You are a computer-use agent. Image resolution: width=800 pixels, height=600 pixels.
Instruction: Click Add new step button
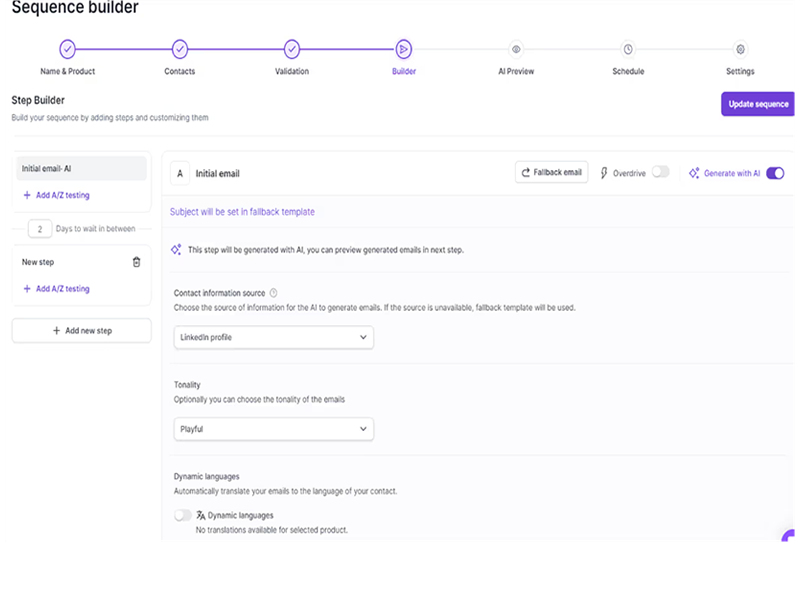tap(81, 330)
